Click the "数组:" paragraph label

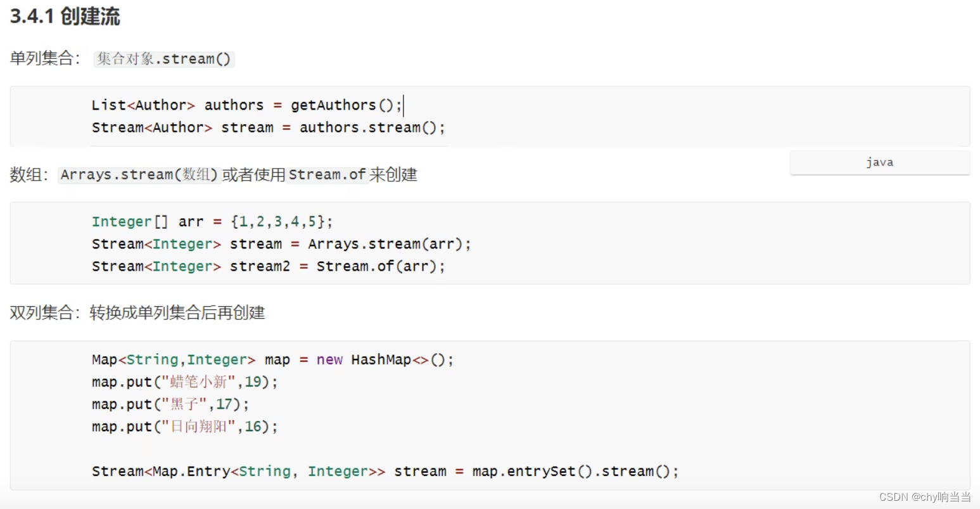[29, 174]
